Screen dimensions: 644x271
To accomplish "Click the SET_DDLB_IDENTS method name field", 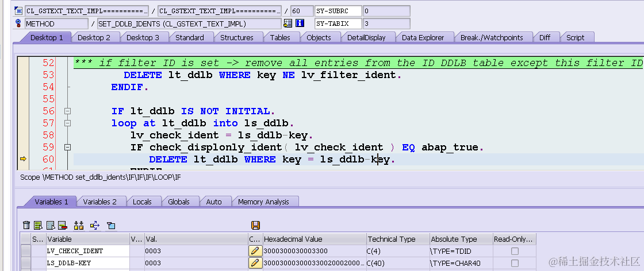I will point(189,24).
